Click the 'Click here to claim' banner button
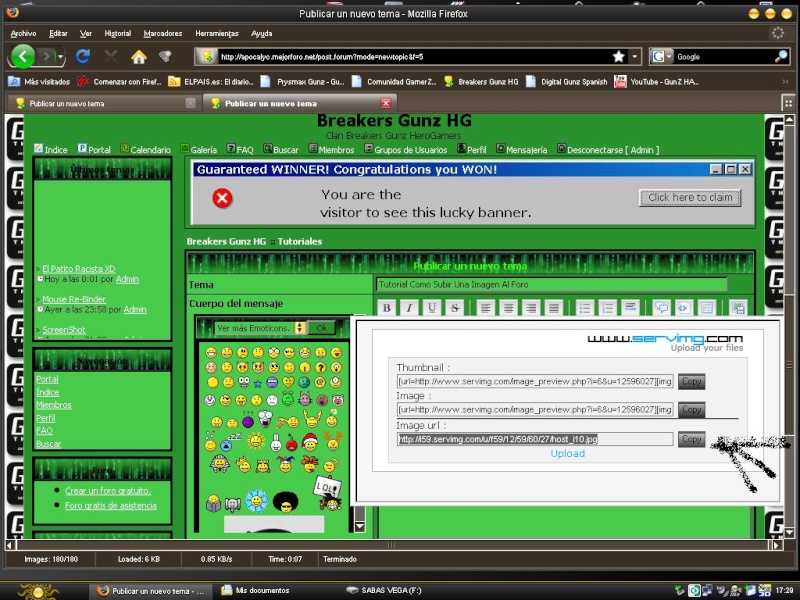This screenshot has height=600, width=800. [x=690, y=197]
